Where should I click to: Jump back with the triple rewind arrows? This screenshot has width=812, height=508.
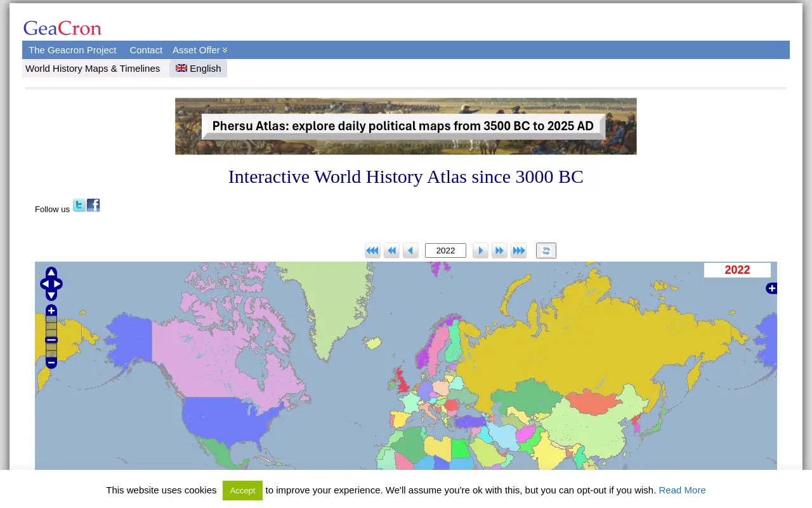click(x=372, y=251)
